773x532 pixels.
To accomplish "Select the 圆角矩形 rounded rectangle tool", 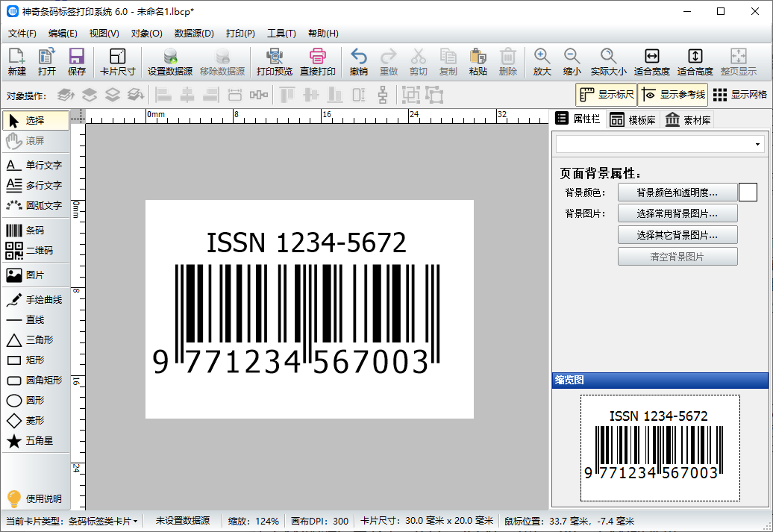I will coord(36,380).
